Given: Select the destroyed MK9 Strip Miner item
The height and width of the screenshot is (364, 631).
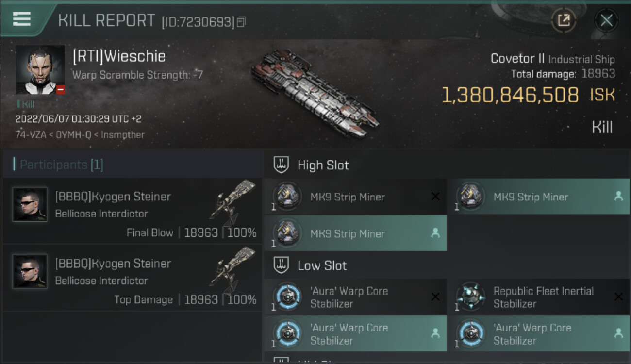Looking at the screenshot, I should pos(355,197).
